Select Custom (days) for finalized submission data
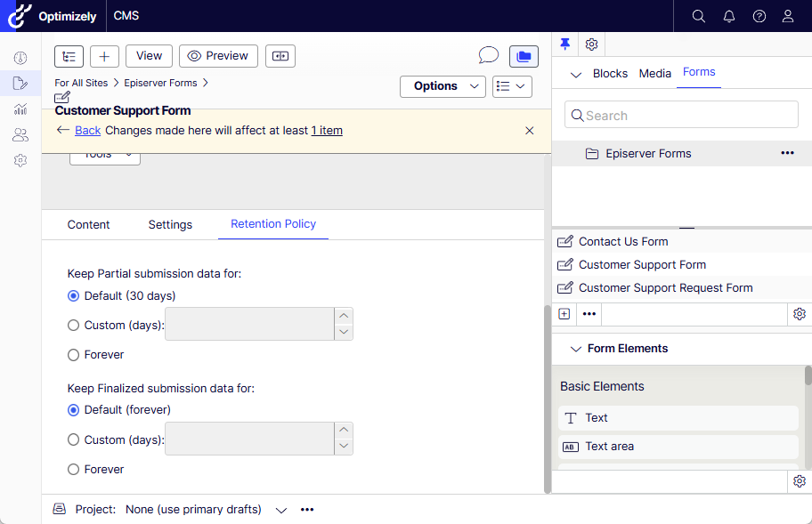 (x=74, y=439)
